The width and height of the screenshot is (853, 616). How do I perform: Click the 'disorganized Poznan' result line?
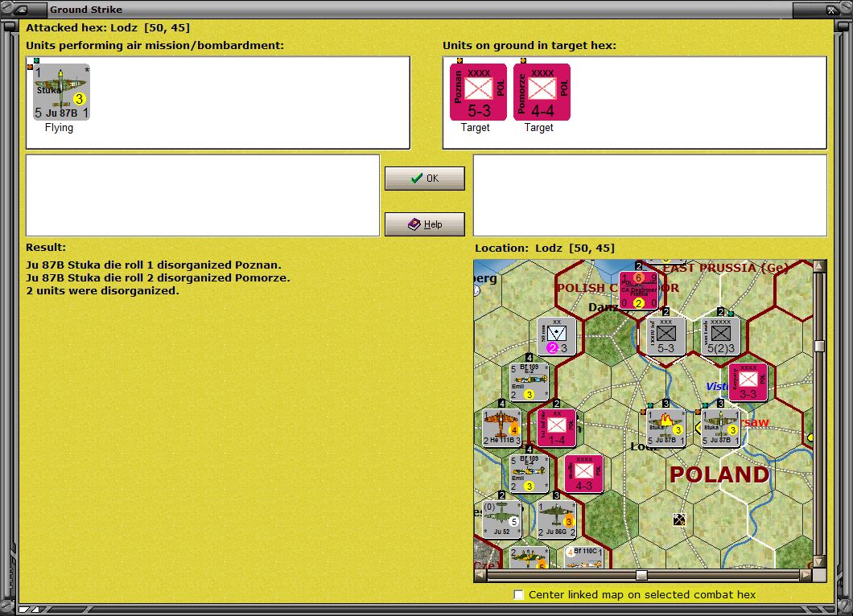(154, 265)
